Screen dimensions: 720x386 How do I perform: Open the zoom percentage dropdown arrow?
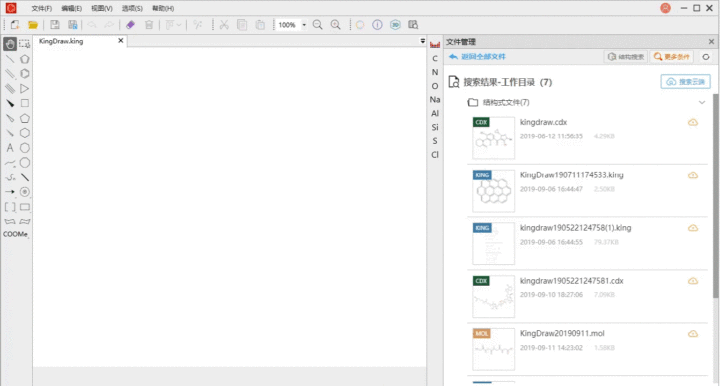(304, 25)
